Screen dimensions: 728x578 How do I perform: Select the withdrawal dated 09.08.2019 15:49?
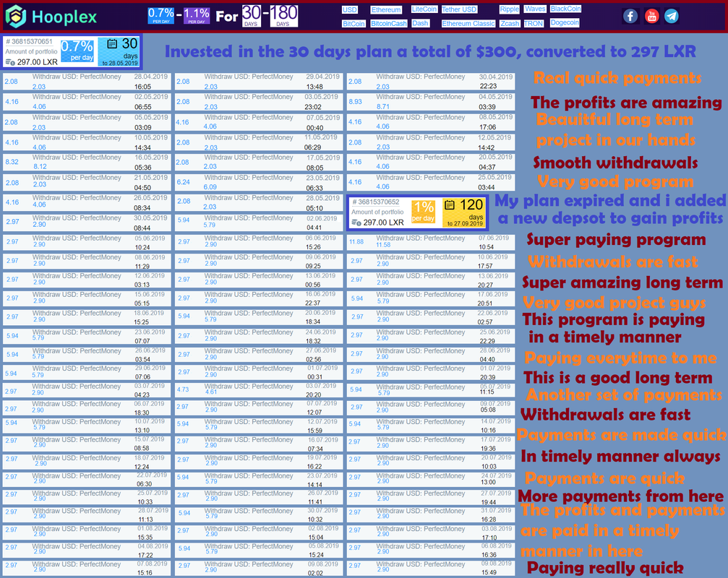(431, 569)
